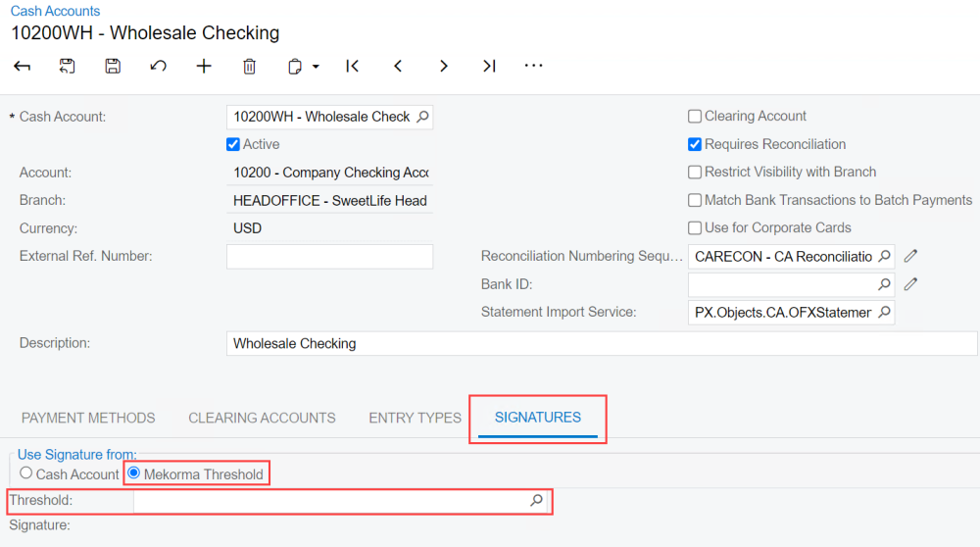The width and height of the screenshot is (980, 547).
Task: Open the Entry Types tab
Action: click(x=415, y=418)
